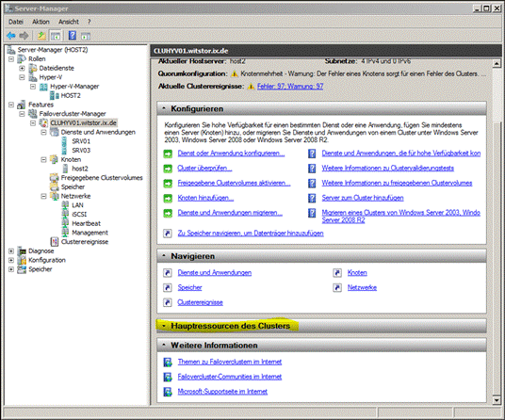The width and height of the screenshot is (505, 420).
Task: Expand the Hauptressourcen des Clusters section
Action: coord(164,326)
